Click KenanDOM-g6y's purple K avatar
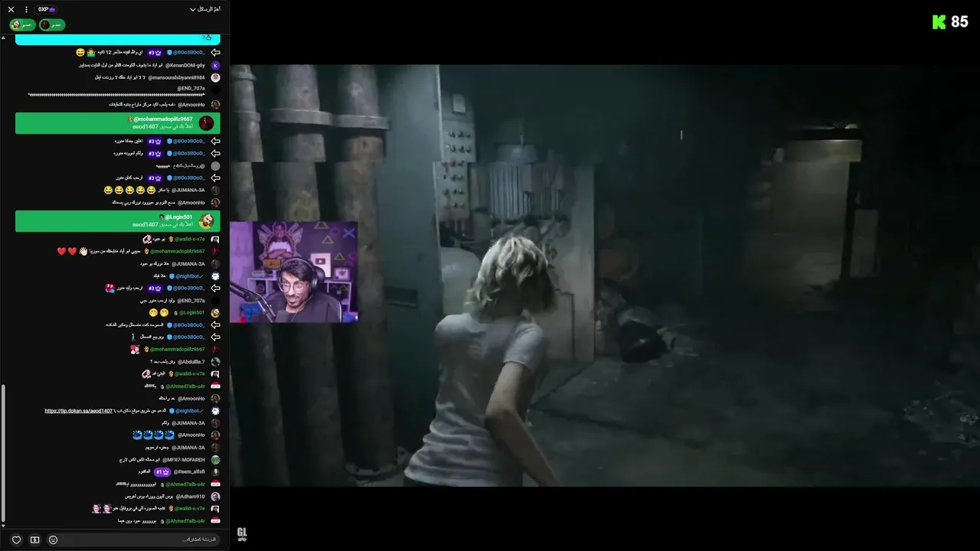Screen dimensions: 980x551 (x=215, y=65)
